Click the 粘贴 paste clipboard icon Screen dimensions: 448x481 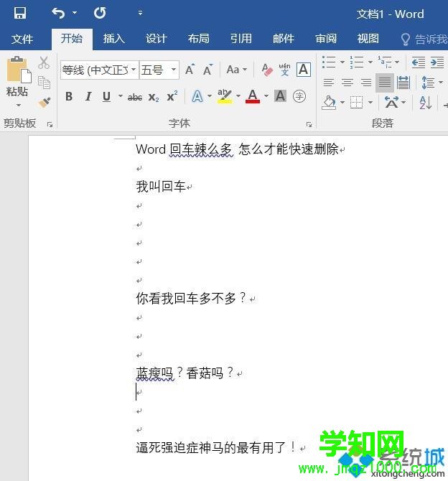click(19, 70)
